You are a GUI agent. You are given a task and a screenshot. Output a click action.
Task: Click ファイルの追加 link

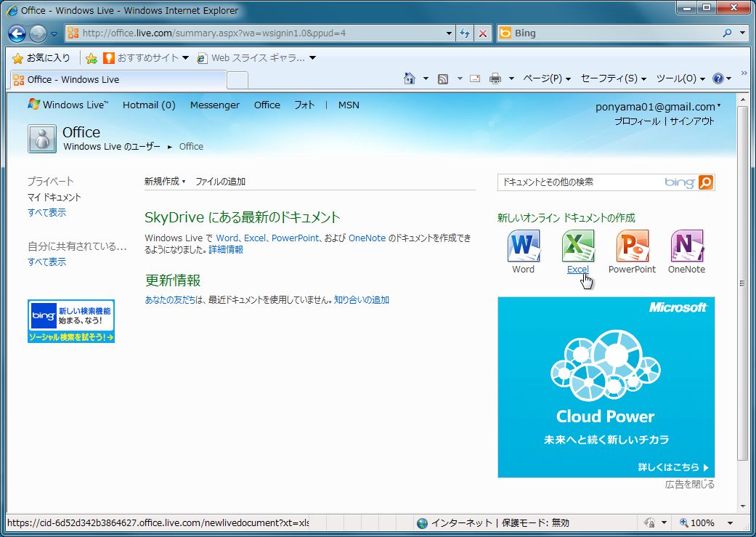220,182
